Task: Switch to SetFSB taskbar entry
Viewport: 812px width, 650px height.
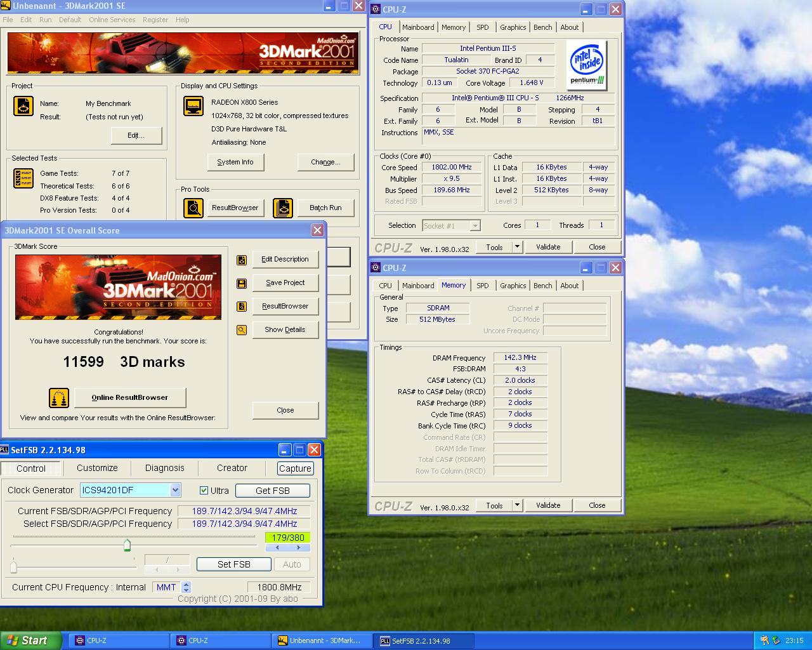Action: (424, 640)
